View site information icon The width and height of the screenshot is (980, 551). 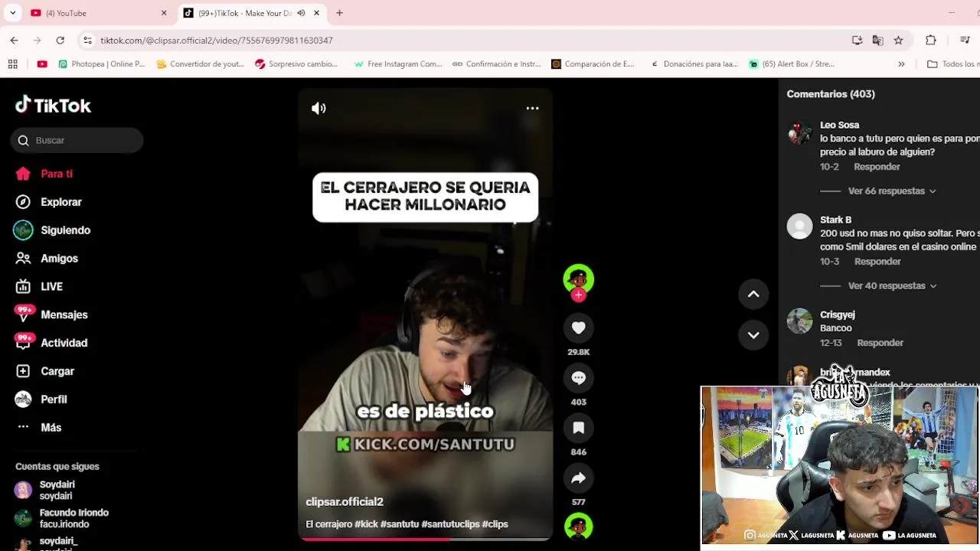click(x=87, y=40)
